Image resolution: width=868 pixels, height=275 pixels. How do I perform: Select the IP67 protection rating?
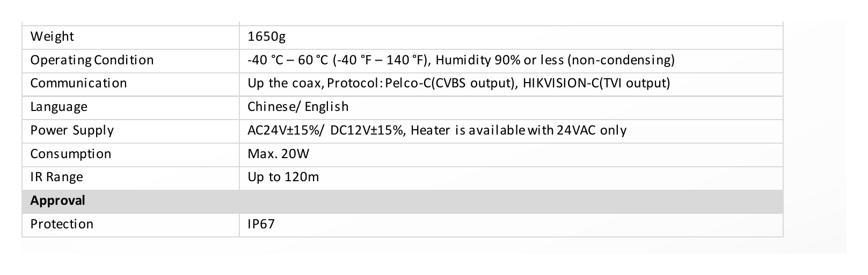261,224
